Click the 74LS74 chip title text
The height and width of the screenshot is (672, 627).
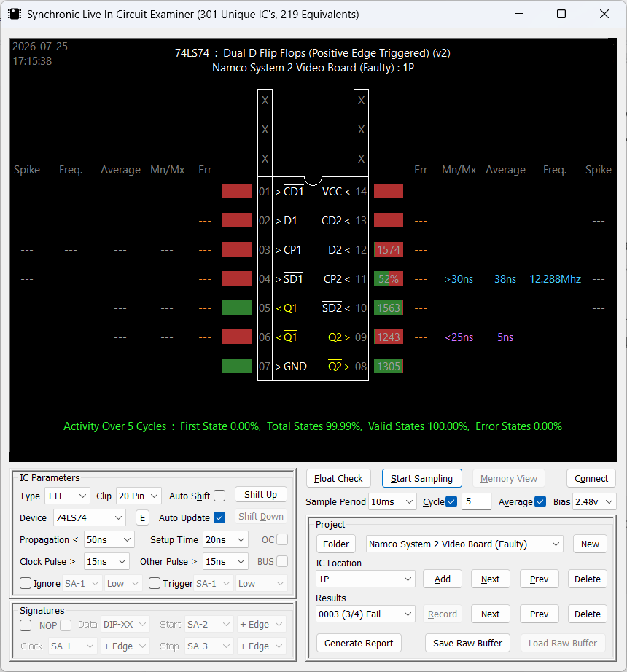coord(313,53)
